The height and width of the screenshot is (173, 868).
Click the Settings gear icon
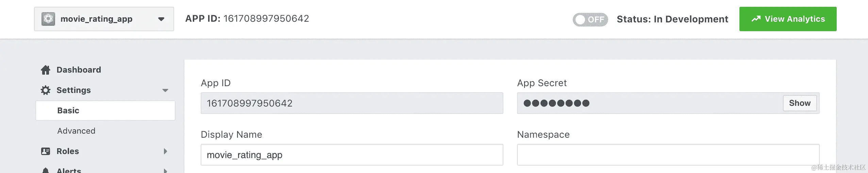tap(46, 90)
